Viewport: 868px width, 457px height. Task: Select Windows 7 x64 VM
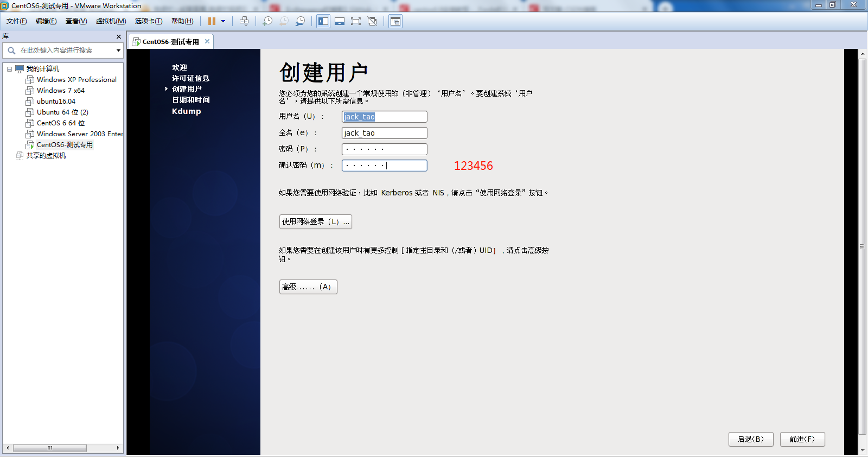[61, 91]
